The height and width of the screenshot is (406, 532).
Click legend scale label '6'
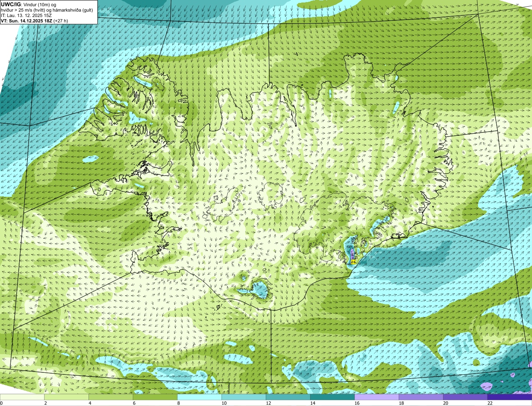point(134,403)
